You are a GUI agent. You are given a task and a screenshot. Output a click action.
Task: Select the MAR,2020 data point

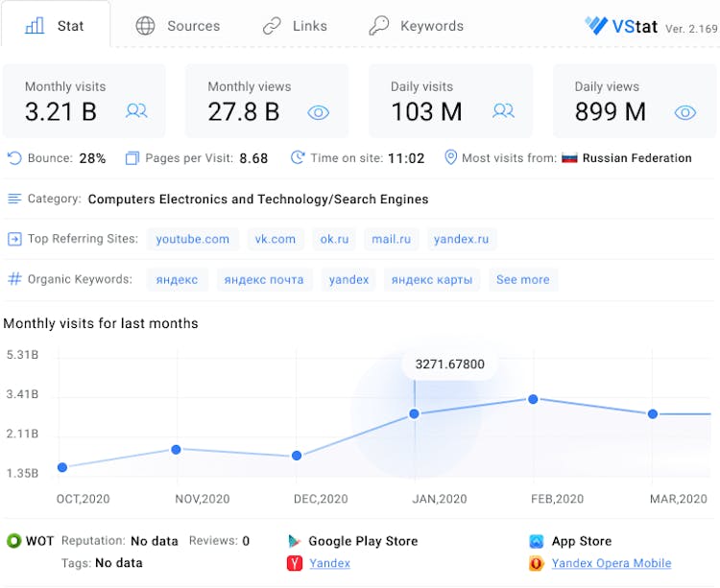pyautogui.click(x=653, y=414)
